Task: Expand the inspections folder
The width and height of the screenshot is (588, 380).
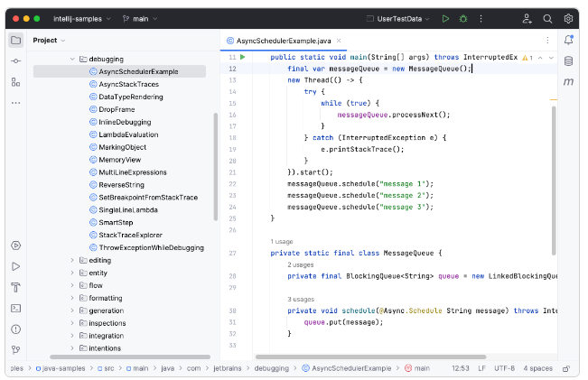Action: coord(72,323)
